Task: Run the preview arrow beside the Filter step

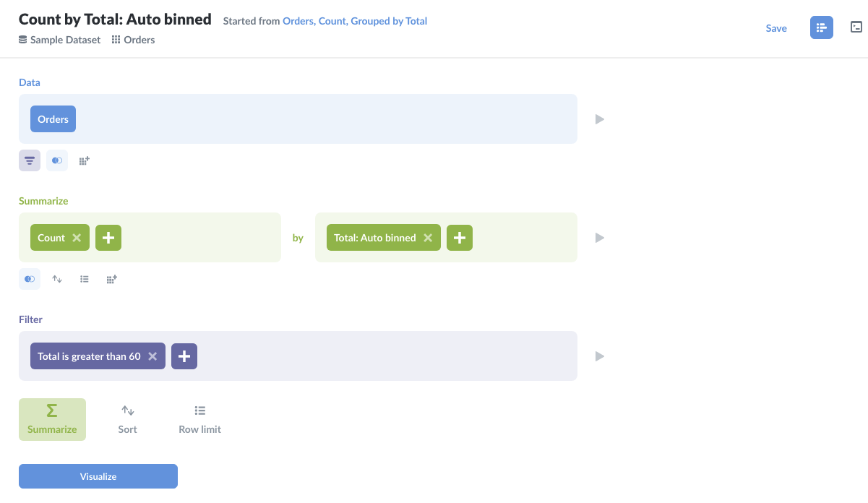Action: pos(599,356)
